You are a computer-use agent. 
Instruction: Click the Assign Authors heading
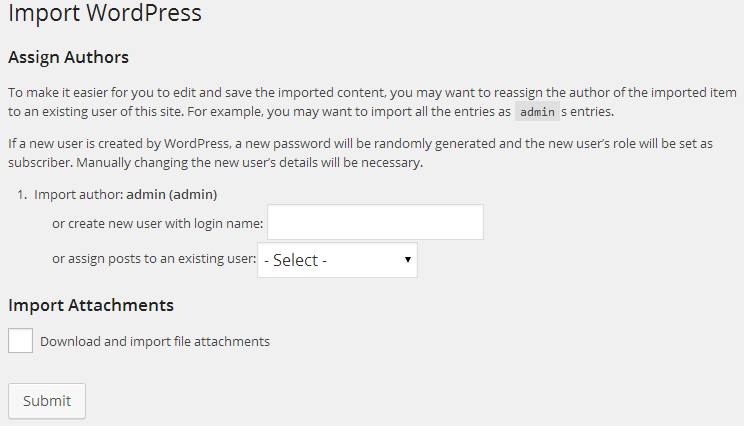pos(68,57)
